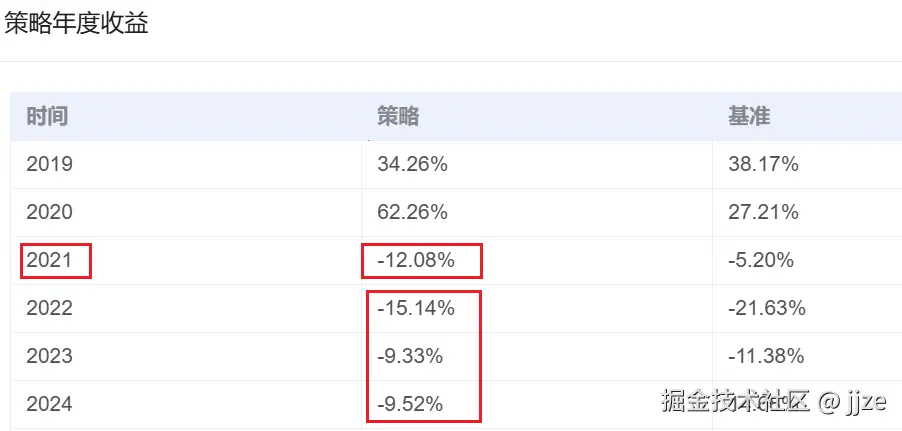902x431 pixels.
Task: Click the -12.08% strategy return cell
Action: click(416, 261)
